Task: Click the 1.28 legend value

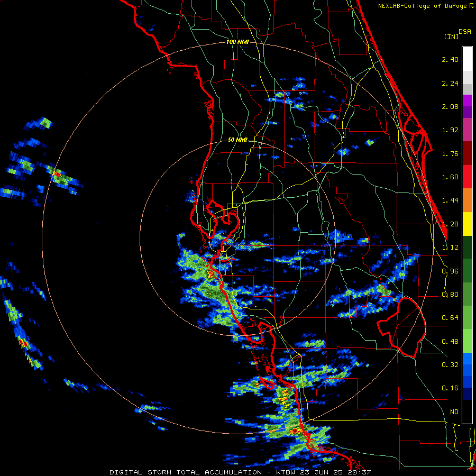Action: (450, 224)
